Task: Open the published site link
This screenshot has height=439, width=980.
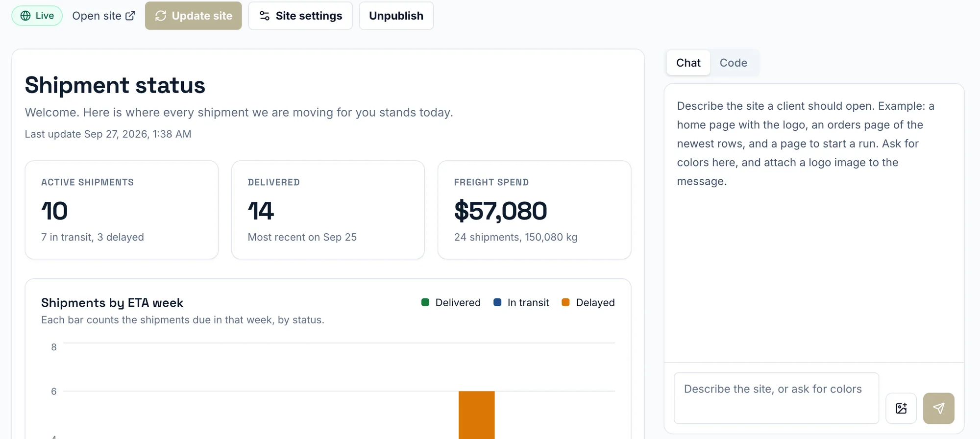Action: pyautogui.click(x=103, y=16)
